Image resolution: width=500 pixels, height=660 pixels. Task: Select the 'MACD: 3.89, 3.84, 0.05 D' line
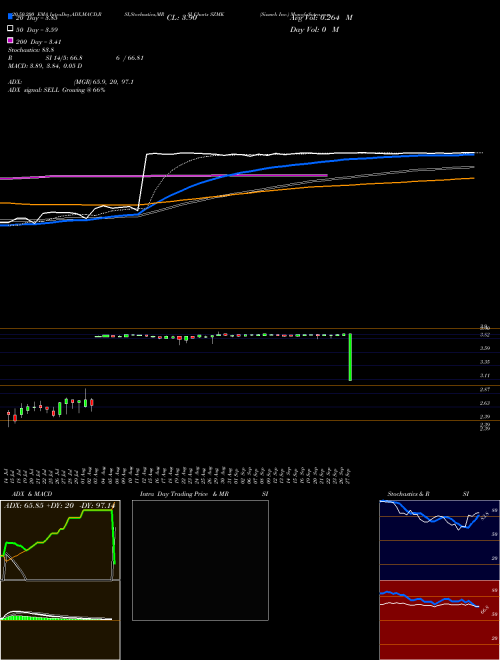(45, 66)
